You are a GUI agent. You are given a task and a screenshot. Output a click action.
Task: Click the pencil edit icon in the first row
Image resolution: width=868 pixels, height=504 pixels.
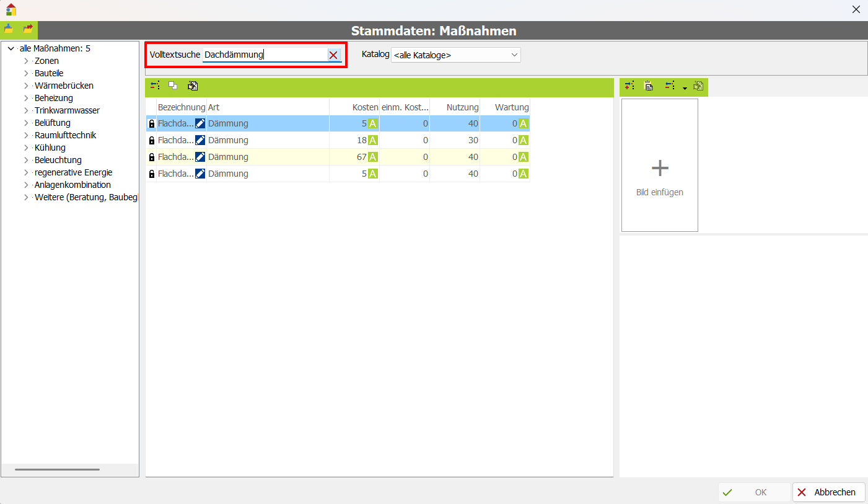[x=200, y=123]
